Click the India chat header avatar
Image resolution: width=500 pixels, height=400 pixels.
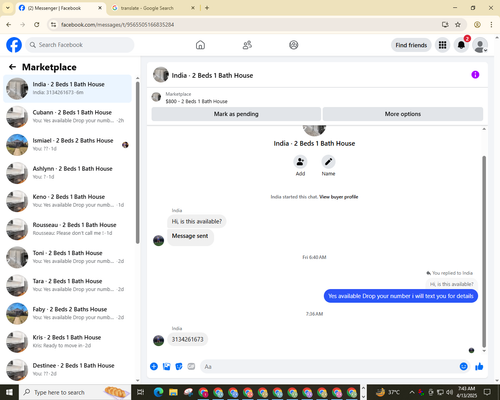(x=161, y=75)
